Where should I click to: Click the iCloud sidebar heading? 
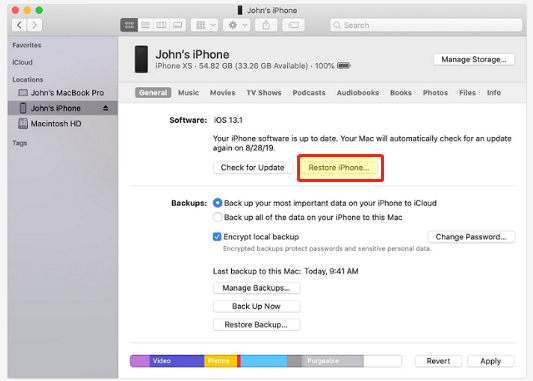22,63
